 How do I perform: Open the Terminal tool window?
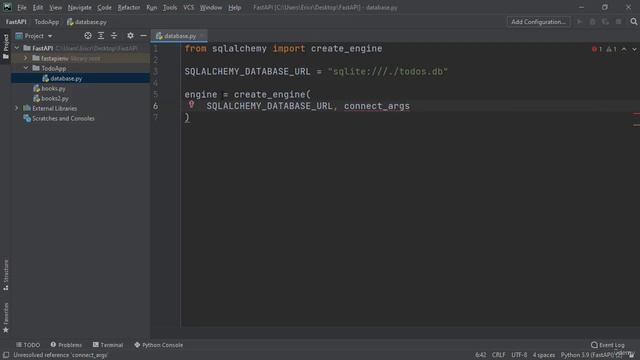tap(108, 345)
